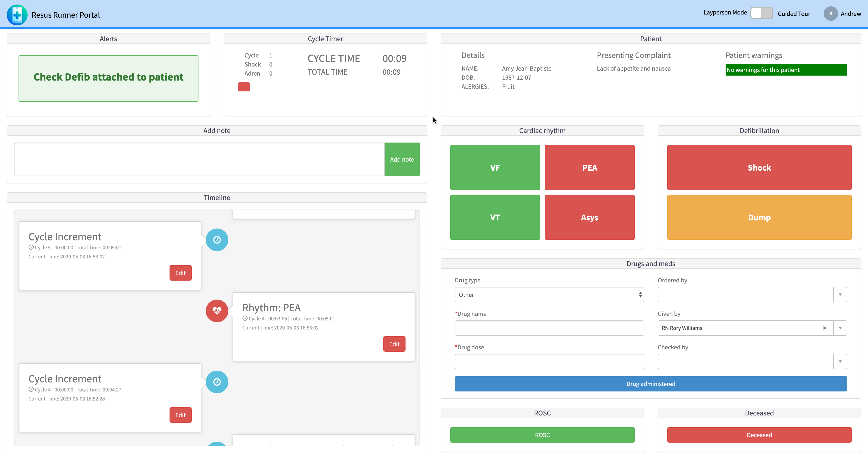This screenshot has height=453, width=868.
Task: Click the heart rhythm icon for Rhythm: PEA
Action: pos(217,311)
